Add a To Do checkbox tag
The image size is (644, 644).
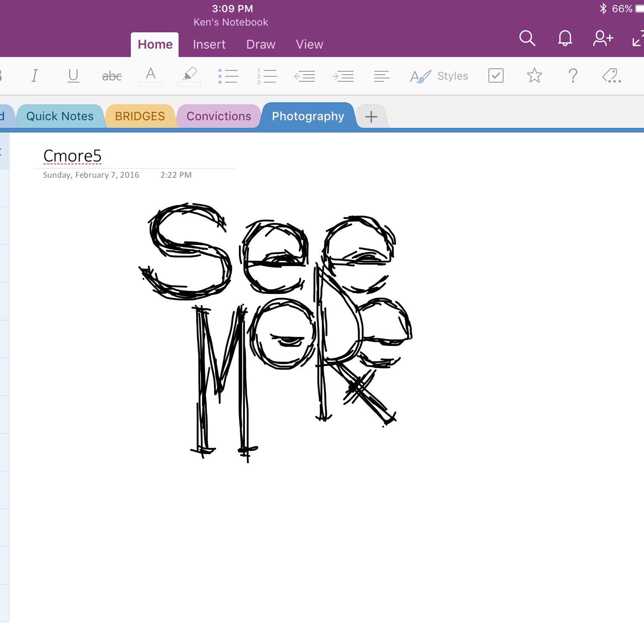496,76
